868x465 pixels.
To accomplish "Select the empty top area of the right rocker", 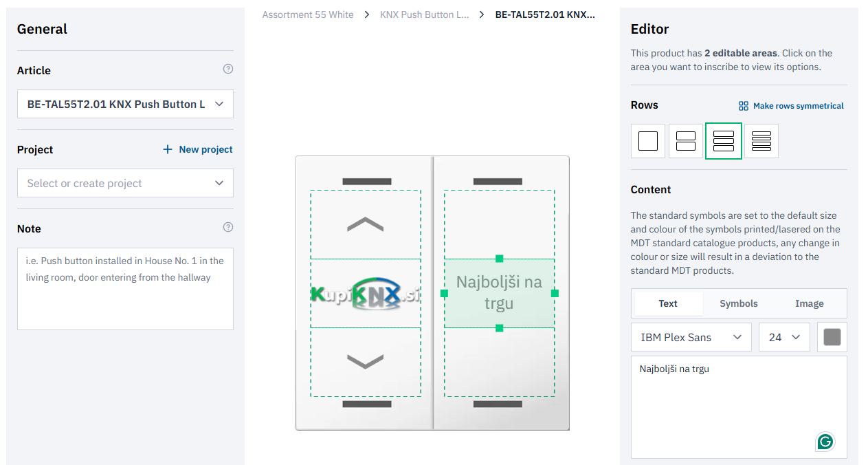I will coord(500,224).
